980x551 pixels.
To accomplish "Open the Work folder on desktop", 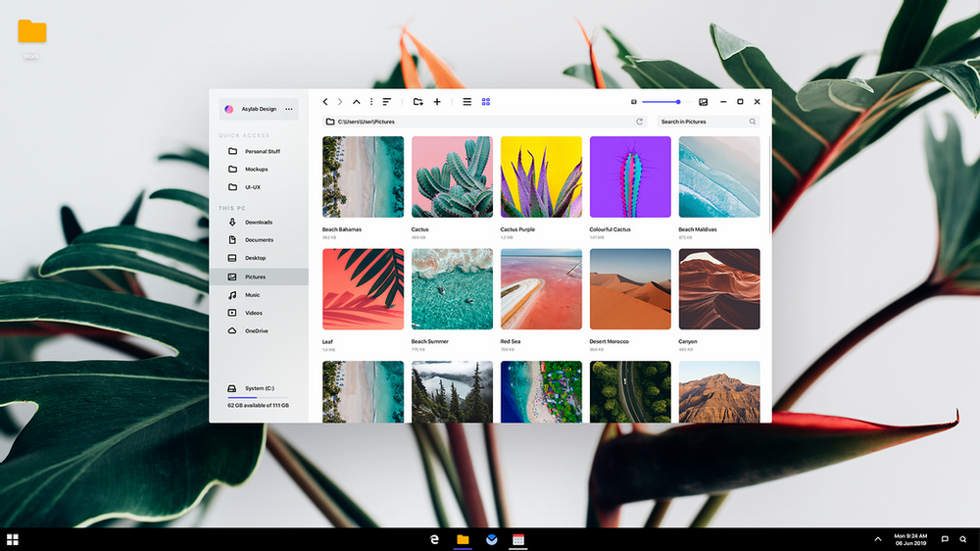I will (32, 37).
